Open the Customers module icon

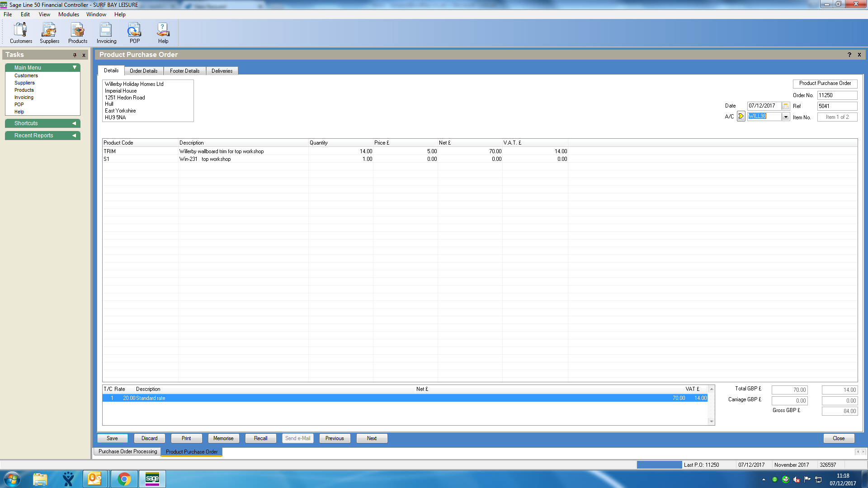point(21,33)
